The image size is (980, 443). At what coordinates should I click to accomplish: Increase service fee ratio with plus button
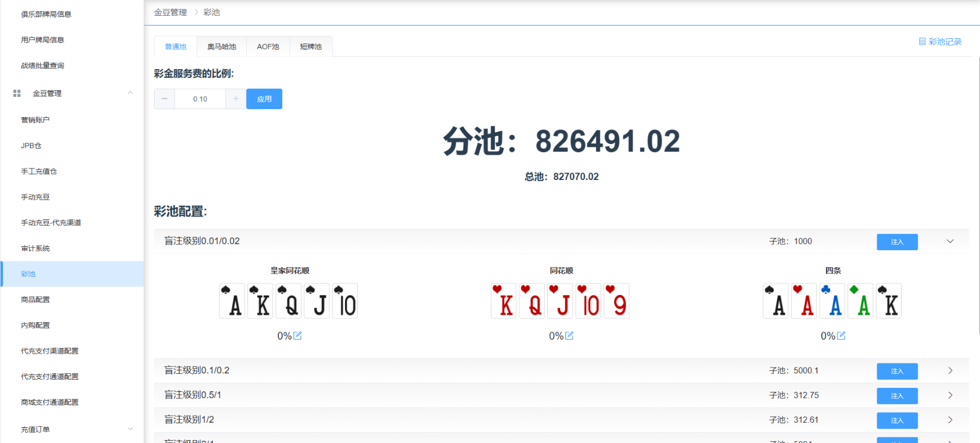point(235,99)
